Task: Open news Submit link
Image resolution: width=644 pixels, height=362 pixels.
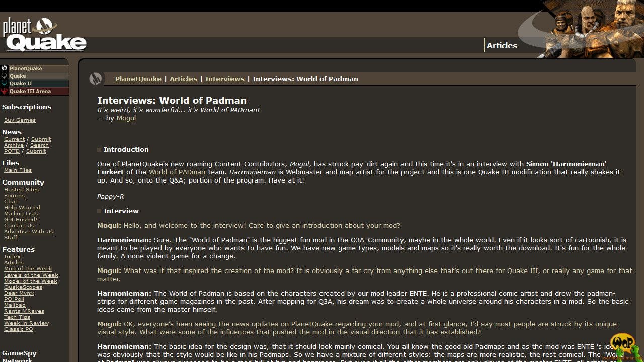Action: point(41,139)
